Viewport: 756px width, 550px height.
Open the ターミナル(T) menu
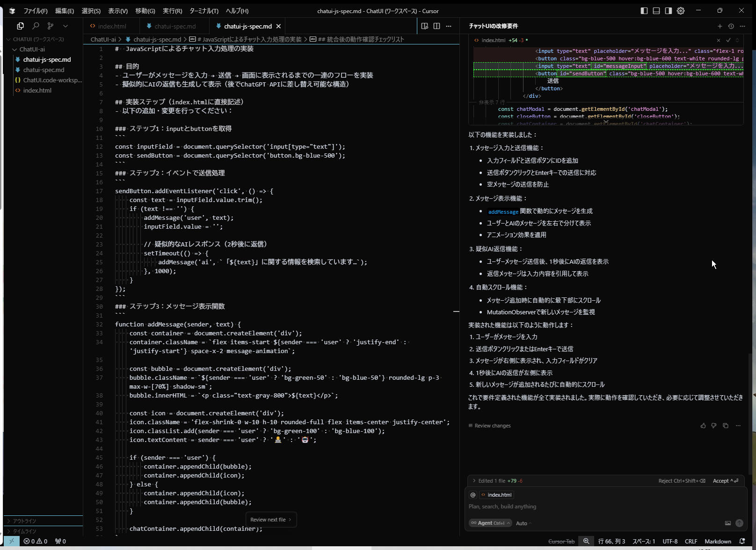tap(204, 11)
